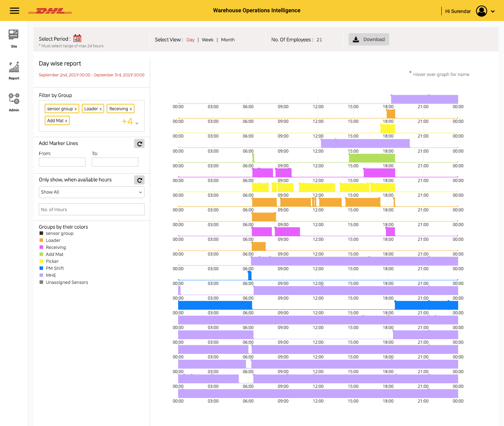Open the hamburger menu
504x426 pixels.
tap(14, 11)
